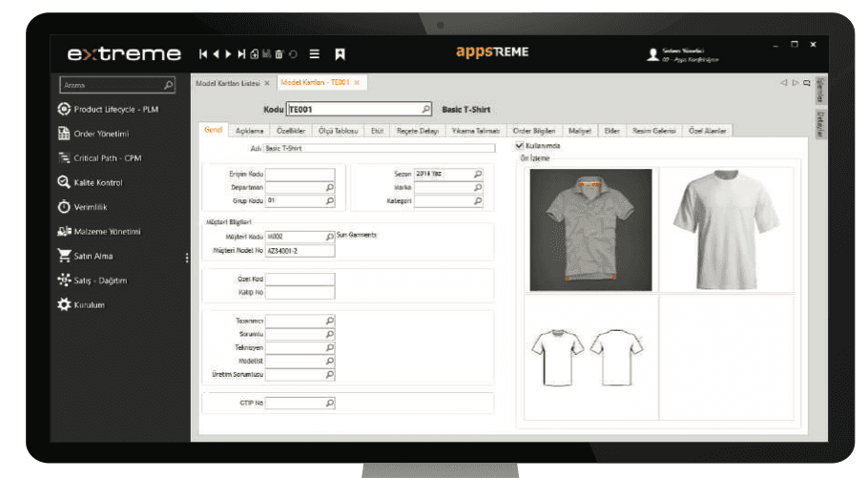Click the new record document icon
This screenshot has height=478, width=868.
(x=254, y=53)
